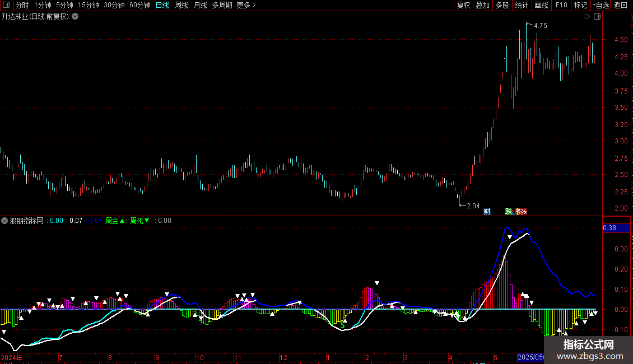Toggle the side panel icon at chart top right
The image size is (633, 364).
click(x=597, y=17)
